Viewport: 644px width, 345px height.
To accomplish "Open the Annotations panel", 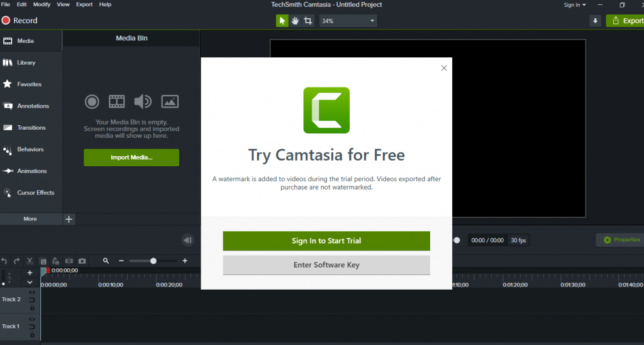I will [x=31, y=106].
